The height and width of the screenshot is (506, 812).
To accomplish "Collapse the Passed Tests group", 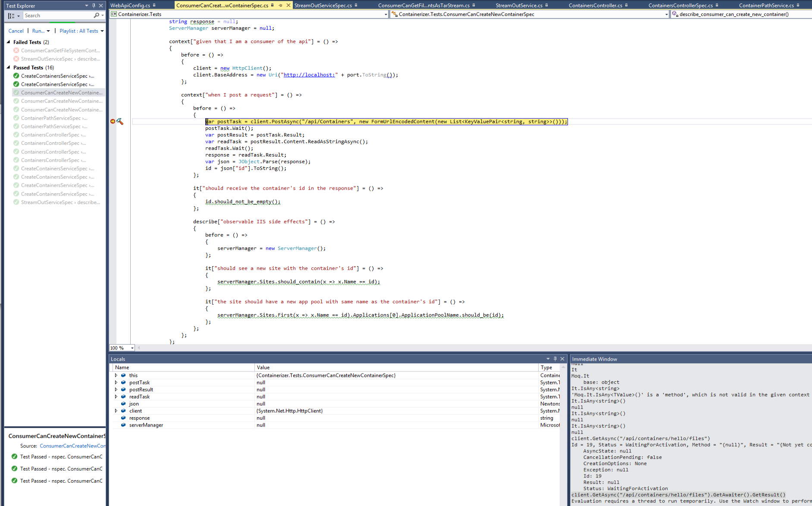I will 8,67.
